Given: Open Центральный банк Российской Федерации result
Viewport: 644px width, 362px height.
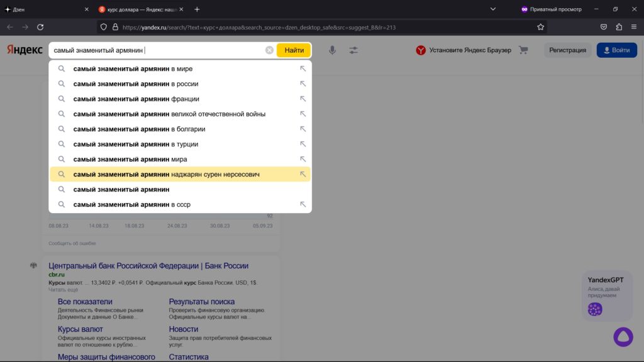Looking at the screenshot, I should coord(148,266).
